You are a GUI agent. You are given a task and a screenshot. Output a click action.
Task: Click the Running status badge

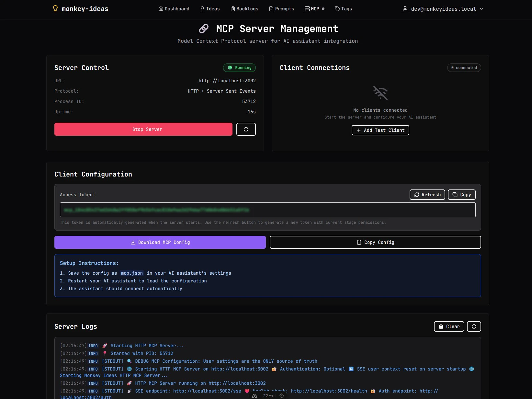coord(239,68)
